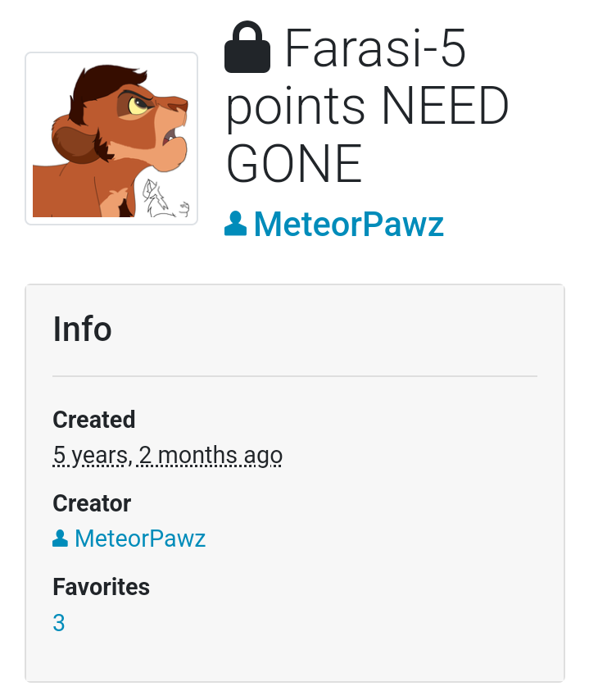589x700 pixels.
Task: Click the Creator field label
Action: 92,503
